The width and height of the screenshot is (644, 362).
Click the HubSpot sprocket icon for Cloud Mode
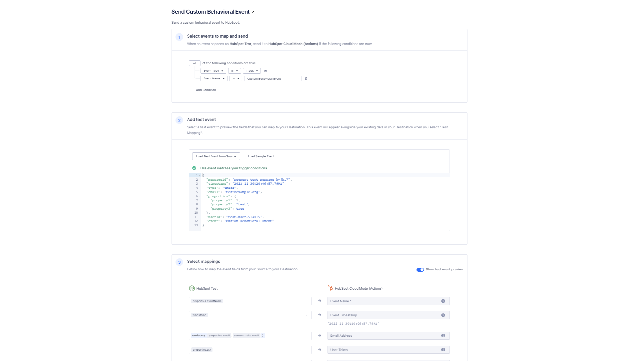click(330, 288)
